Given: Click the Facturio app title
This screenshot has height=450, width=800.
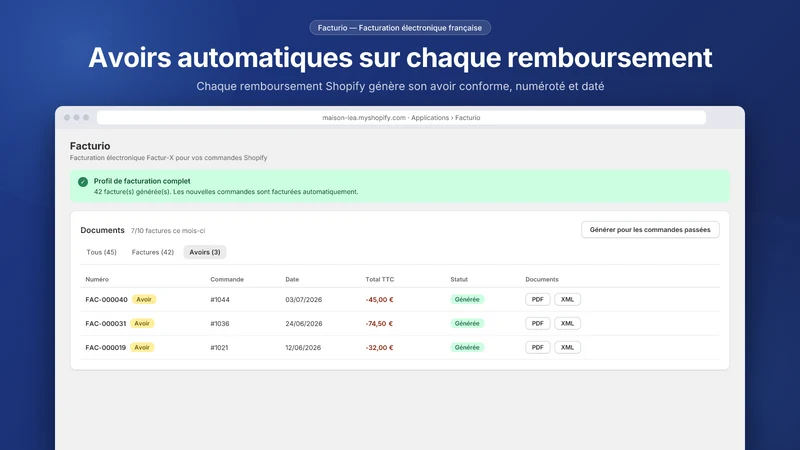Looking at the screenshot, I should coord(90,146).
